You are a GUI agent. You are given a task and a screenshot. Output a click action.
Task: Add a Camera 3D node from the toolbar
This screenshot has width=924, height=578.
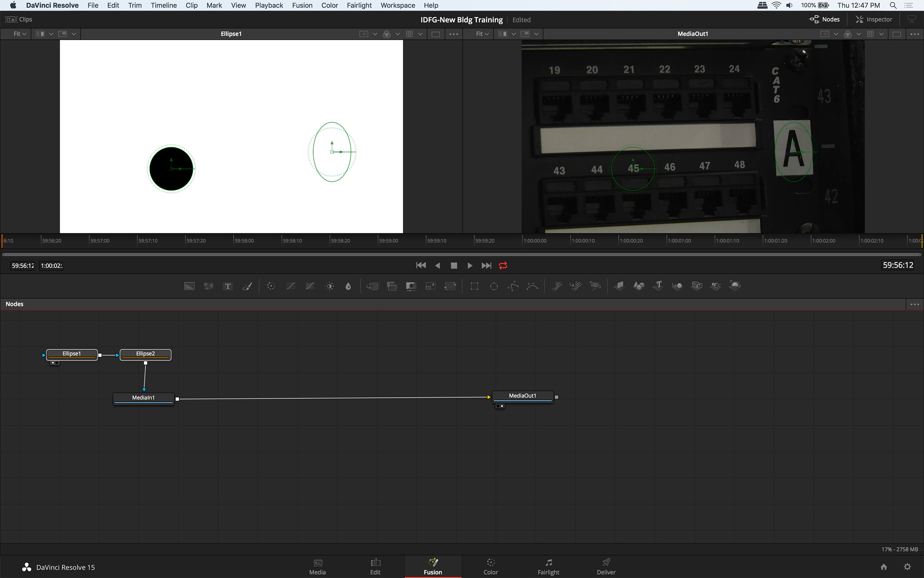[697, 285]
